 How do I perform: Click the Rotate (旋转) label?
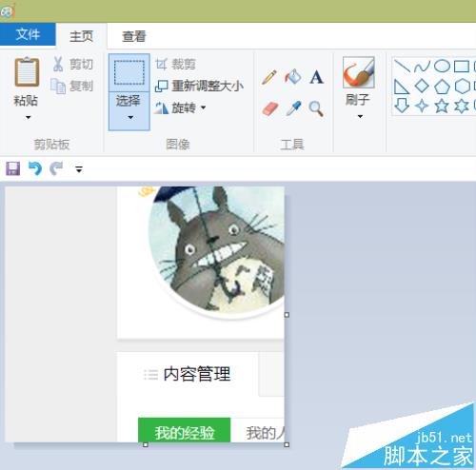click(184, 108)
